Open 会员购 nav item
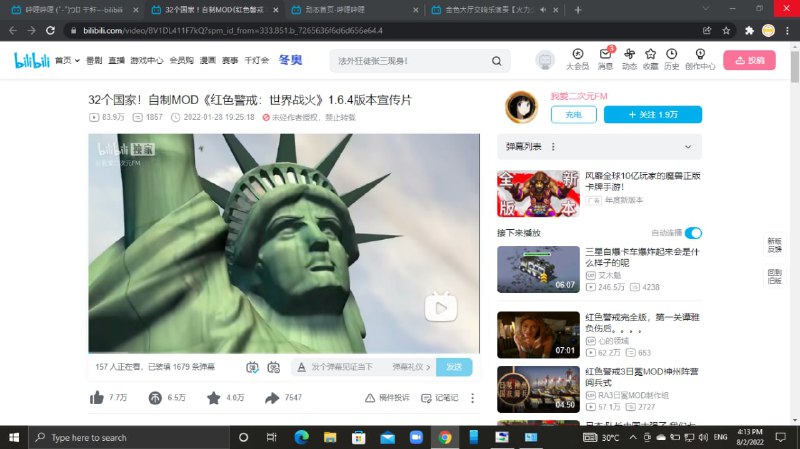 pos(182,60)
